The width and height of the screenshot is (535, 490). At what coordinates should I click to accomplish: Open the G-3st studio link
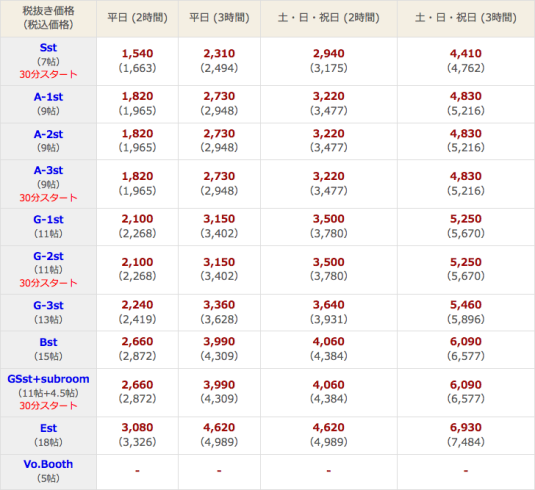pos(48,305)
